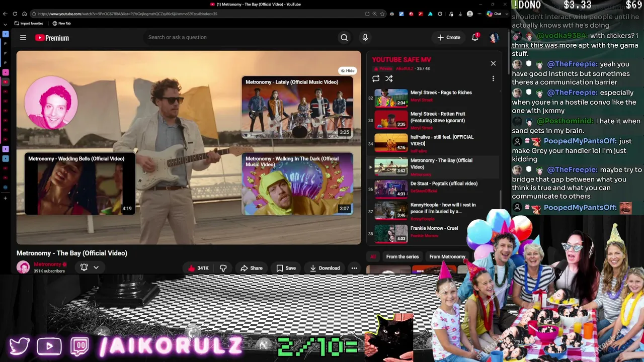
Task: Save the video to a playlist
Action: (286, 268)
